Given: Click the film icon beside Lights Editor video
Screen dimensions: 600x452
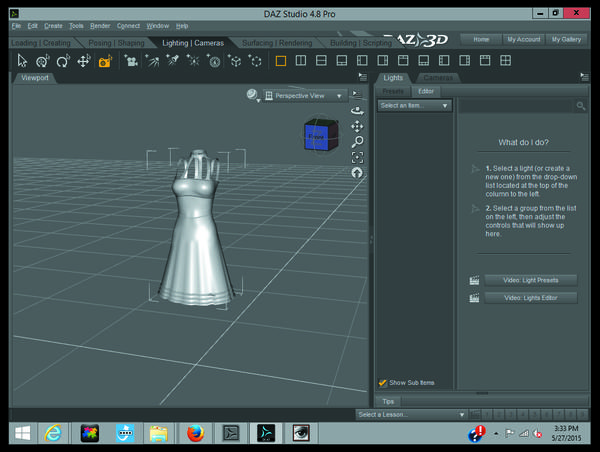Looking at the screenshot, I should [474, 298].
